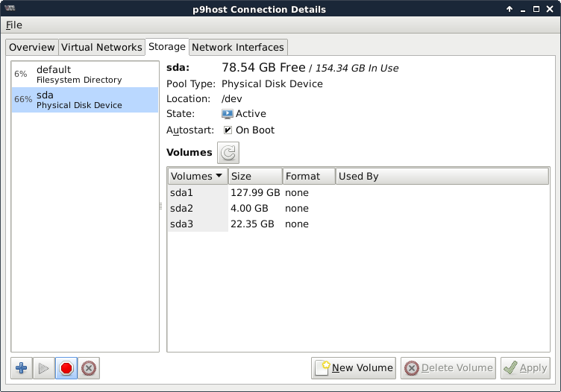This screenshot has width=561, height=392.
Task: Click the Active state monitor icon
Action: click(228, 114)
